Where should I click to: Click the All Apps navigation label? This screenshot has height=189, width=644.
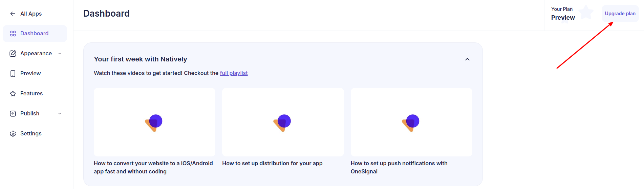31,14
